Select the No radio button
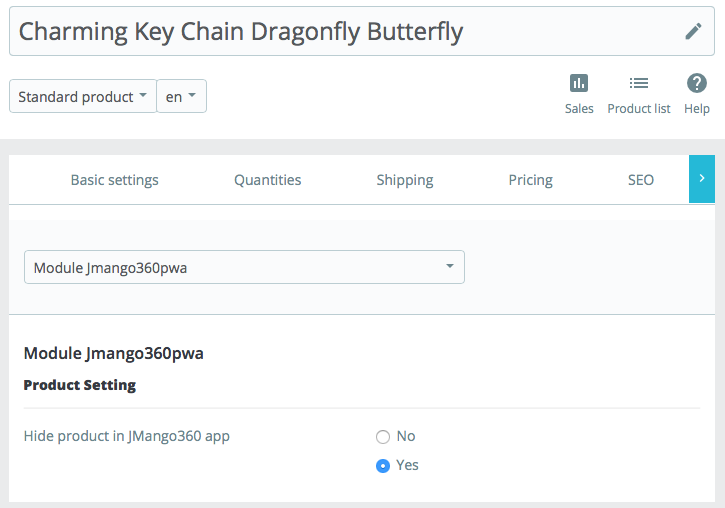Screen dimensions: 725x508 click(x=383, y=437)
